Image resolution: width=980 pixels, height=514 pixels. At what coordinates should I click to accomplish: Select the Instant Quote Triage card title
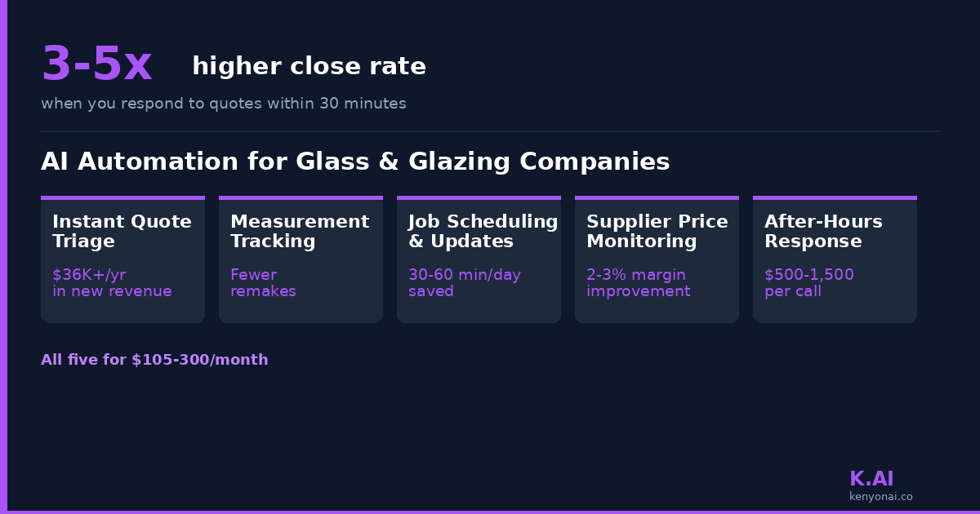(122, 232)
